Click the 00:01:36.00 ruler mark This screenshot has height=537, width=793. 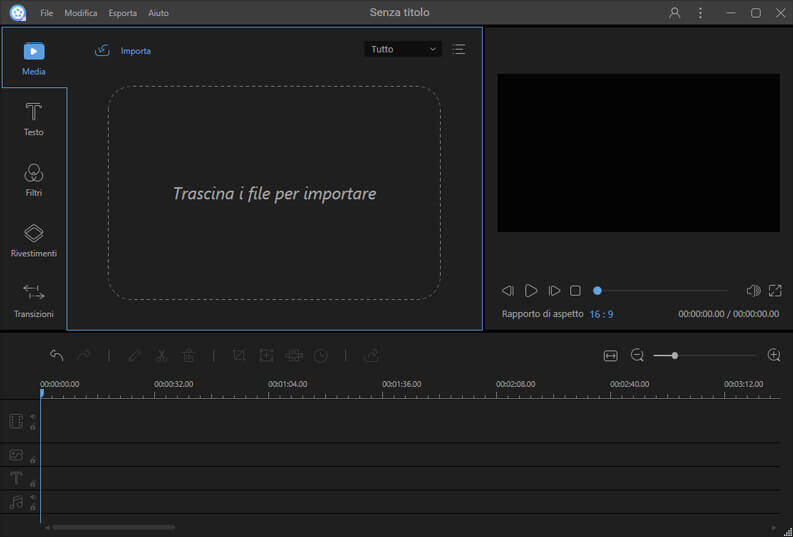pyautogui.click(x=402, y=384)
